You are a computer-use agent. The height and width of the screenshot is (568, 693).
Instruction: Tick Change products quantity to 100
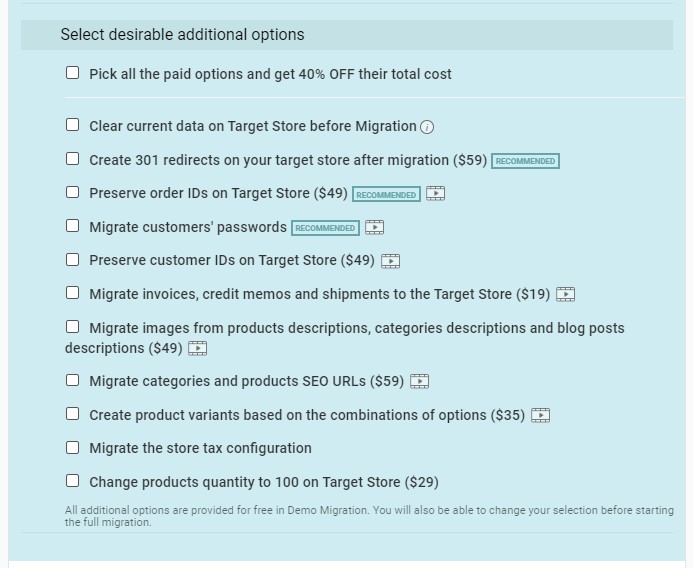click(x=72, y=480)
